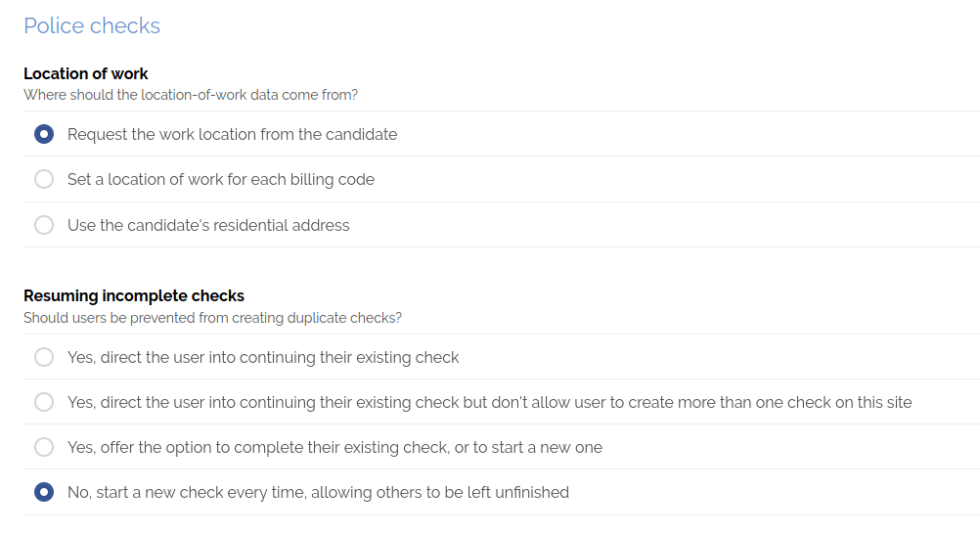Click the 'Resuming incomplete checks' section heading
Viewport: 980px width, 535px height.
click(x=134, y=295)
